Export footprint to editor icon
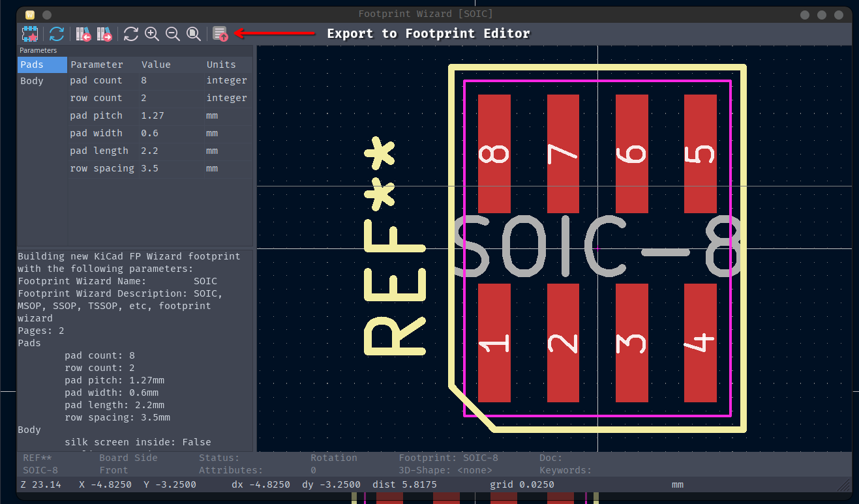The width and height of the screenshot is (859, 504). click(220, 34)
